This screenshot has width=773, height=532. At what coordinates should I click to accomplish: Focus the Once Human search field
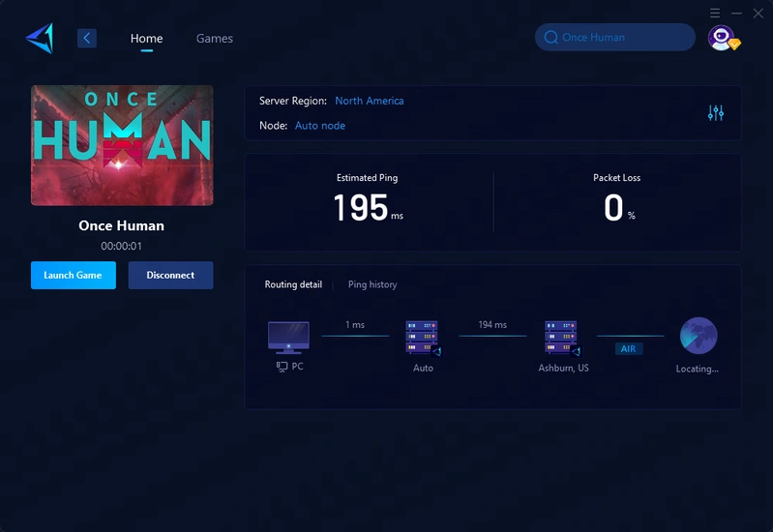[x=614, y=37]
